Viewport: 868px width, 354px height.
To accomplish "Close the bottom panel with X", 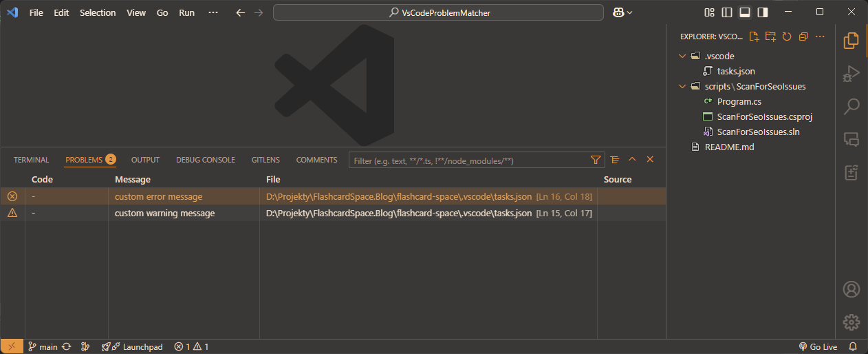I will 650,159.
